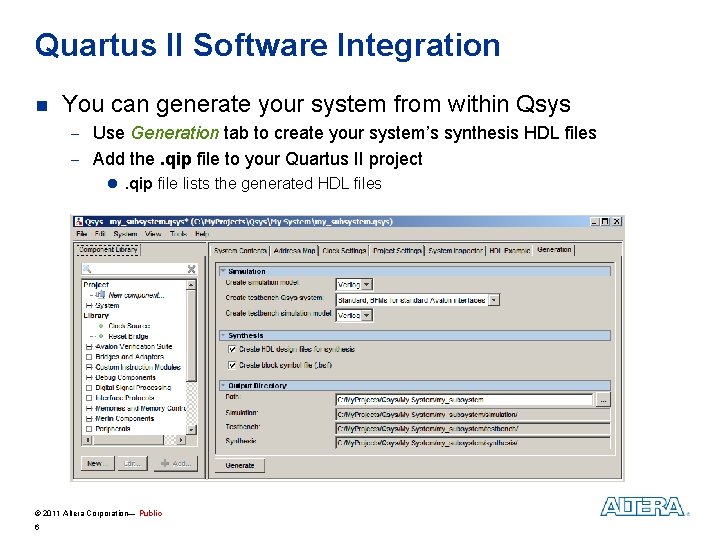Select New component... tree item
This screenshot has height=540, width=720.
(x=136, y=295)
